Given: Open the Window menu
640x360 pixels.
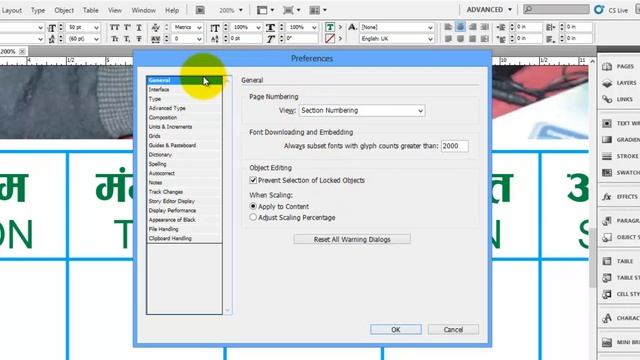Looking at the screenshot, I should tap(144, 10).
